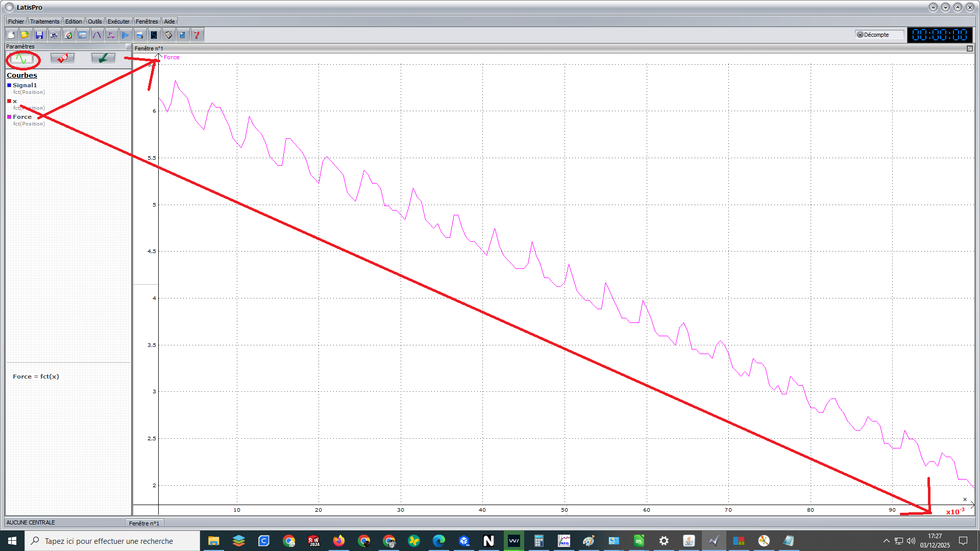980x551 pixels.
Task: Open the Exécuter menu
Action: (118, 21)
